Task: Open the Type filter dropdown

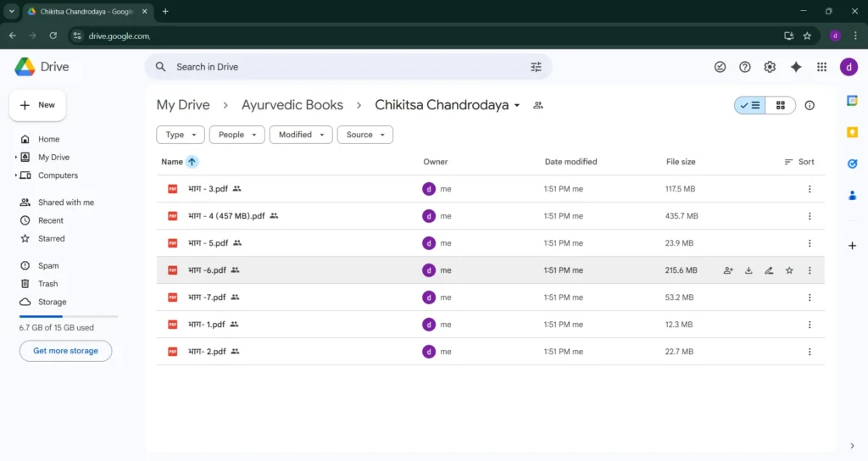Action: [x=181, y=135]
